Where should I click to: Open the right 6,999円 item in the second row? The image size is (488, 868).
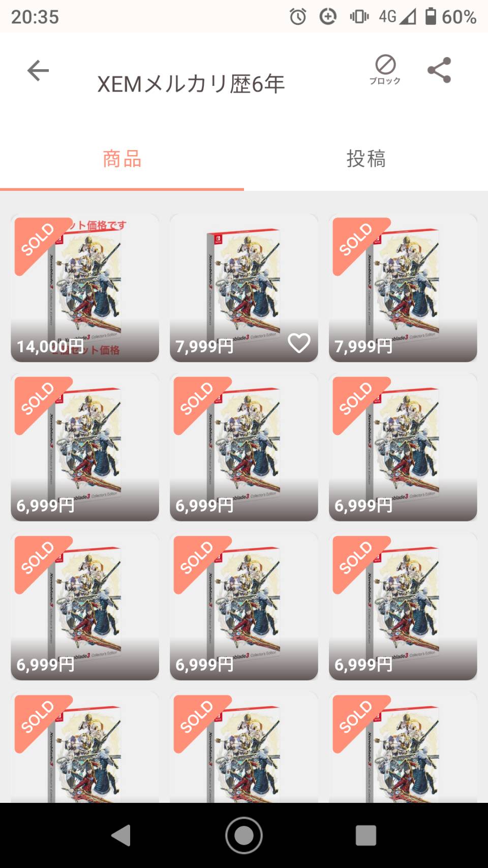click(x=403, y=447)
